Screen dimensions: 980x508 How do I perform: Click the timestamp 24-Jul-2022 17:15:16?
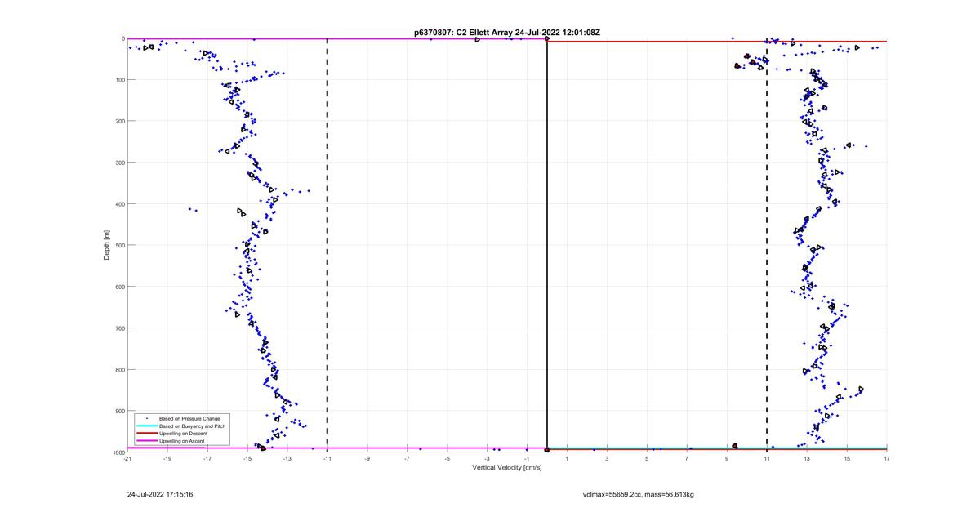tap(160, 494)
